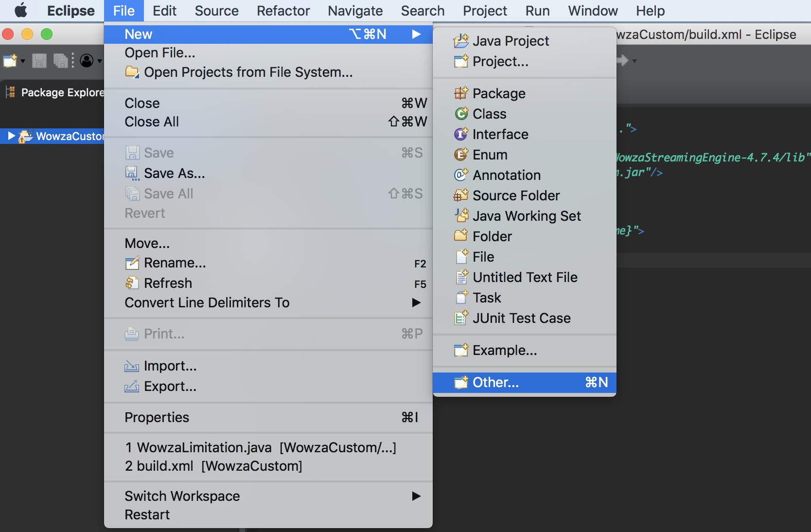Click the New wizard toolbar icon

tap(10, 61)
